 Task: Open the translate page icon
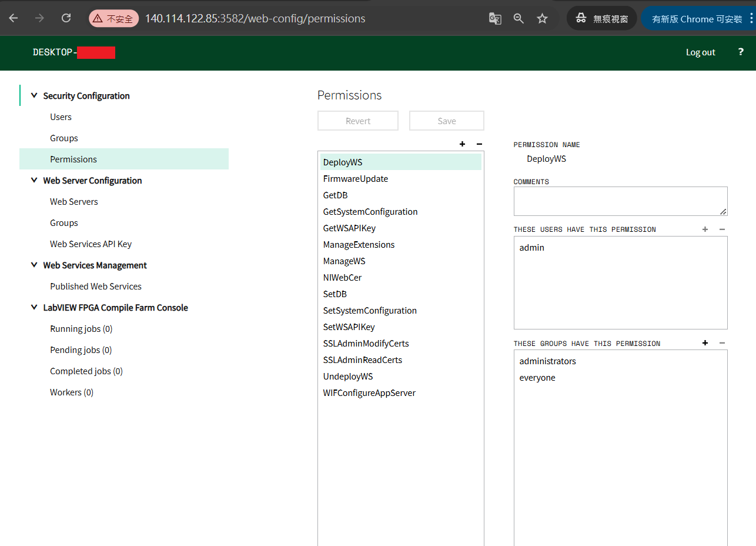pos(495,19)
